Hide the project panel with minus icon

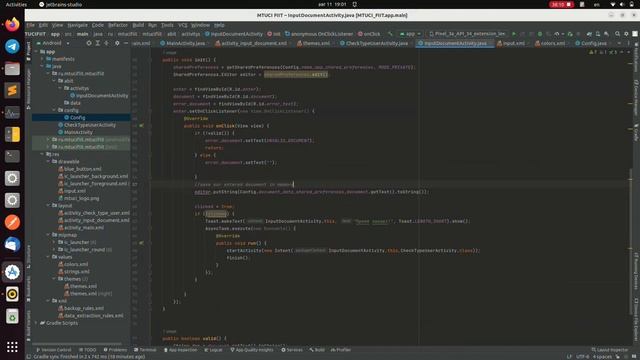(126, 43)
